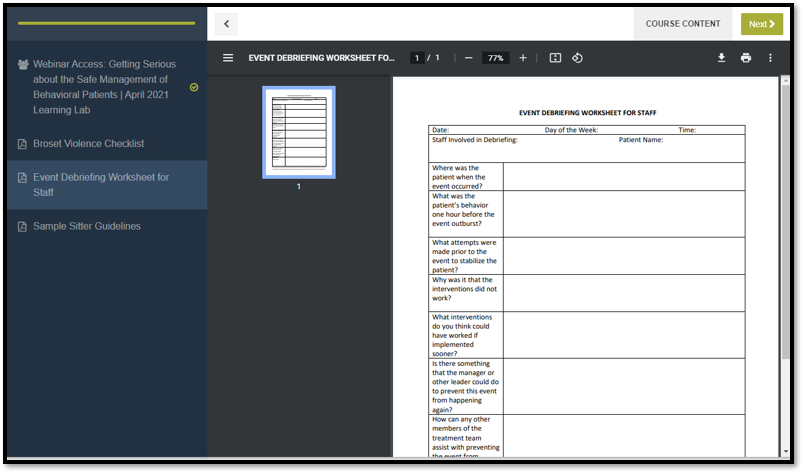Go to the Next lesson

(x=762, y=24)
